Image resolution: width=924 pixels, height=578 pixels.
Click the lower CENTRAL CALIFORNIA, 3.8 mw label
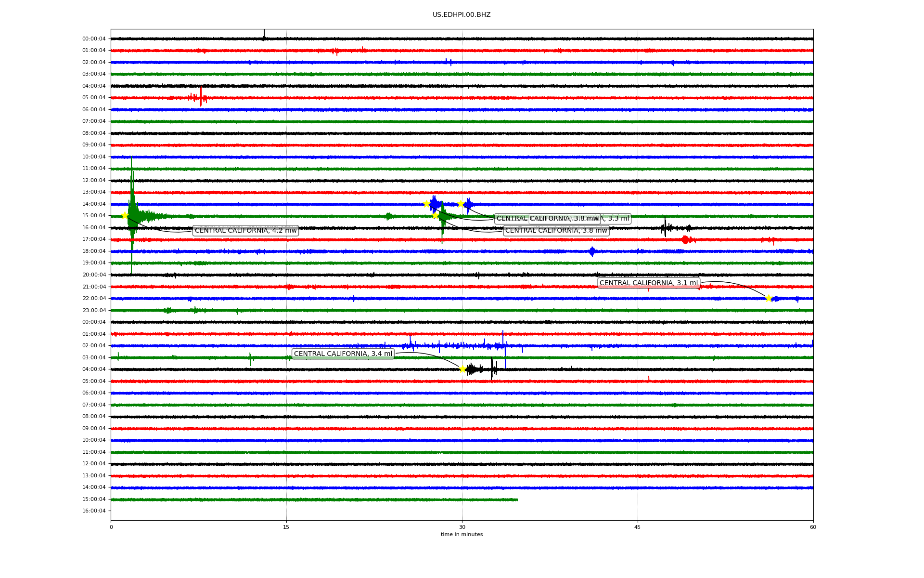pyautogui.click(x=556, y=231)
